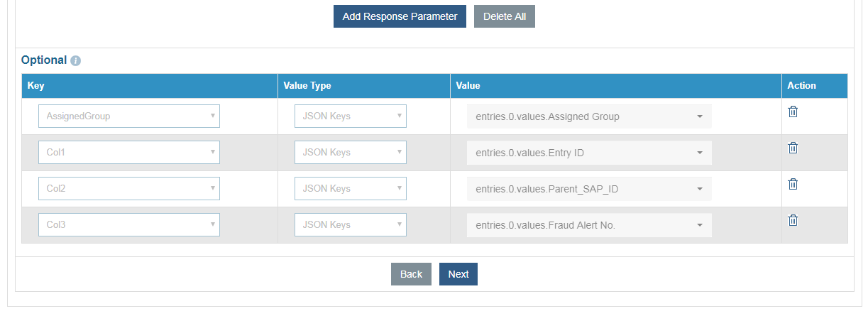The width and height of the screenshot is (868, 316).
Task: Expand Value Type dropdown in Col3 row
Action: [x=351, y=225]
